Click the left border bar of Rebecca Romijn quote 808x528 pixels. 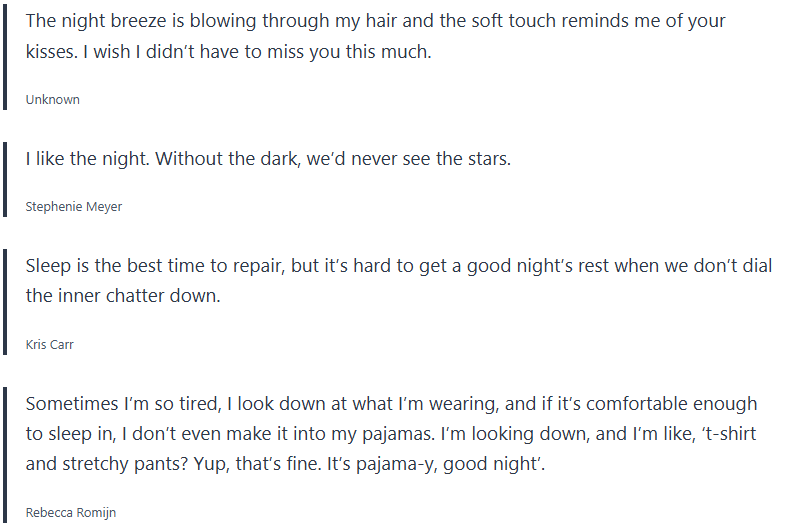pos(6,456)
